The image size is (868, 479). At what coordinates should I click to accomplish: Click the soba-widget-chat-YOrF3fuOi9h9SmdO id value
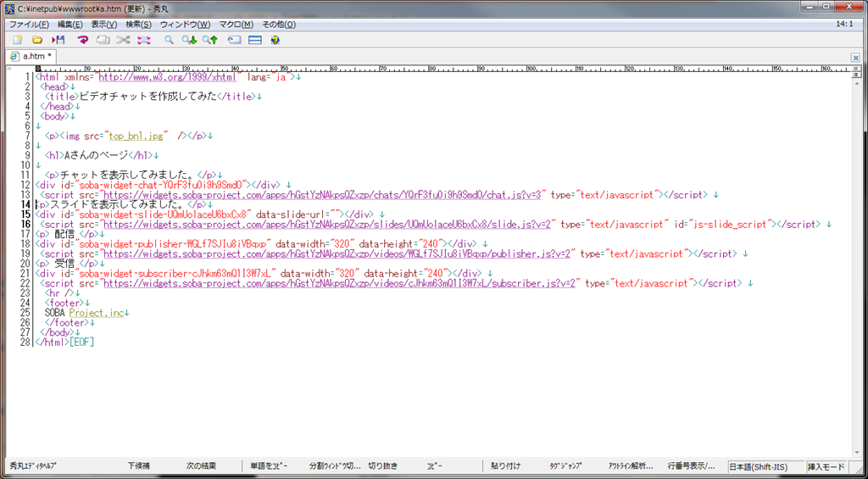(x=160, y=185)
